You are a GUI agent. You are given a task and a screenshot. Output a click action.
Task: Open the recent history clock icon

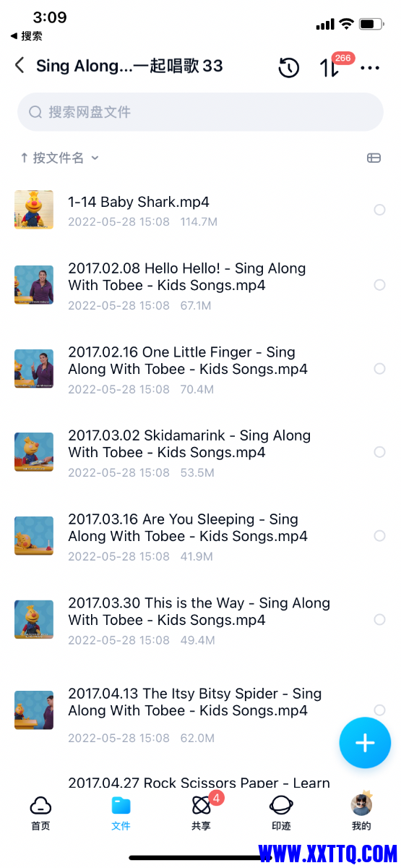point(289,68)
